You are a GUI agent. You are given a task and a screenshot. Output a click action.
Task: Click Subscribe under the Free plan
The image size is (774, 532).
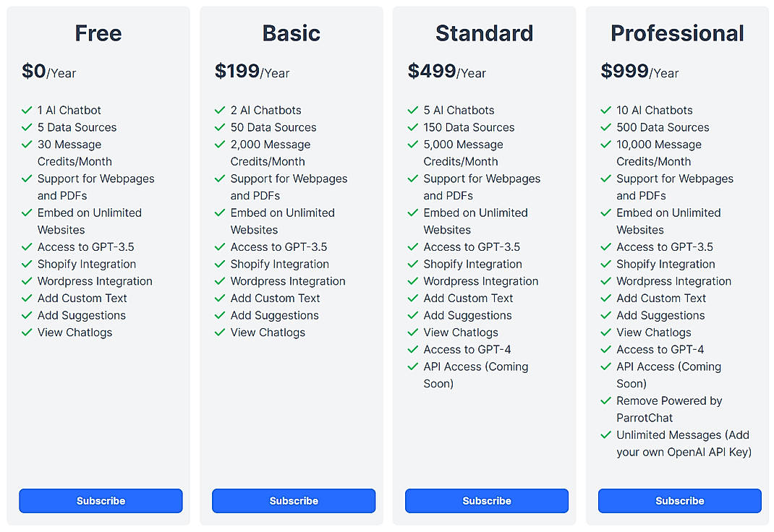click(x=101, y=500)
